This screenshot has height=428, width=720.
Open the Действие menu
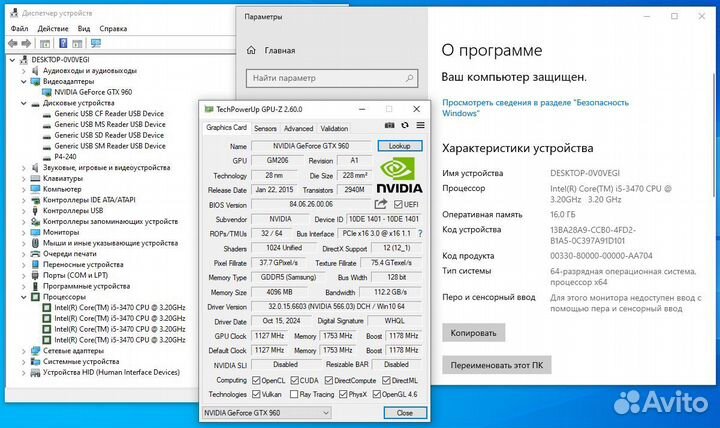[53, 28]
